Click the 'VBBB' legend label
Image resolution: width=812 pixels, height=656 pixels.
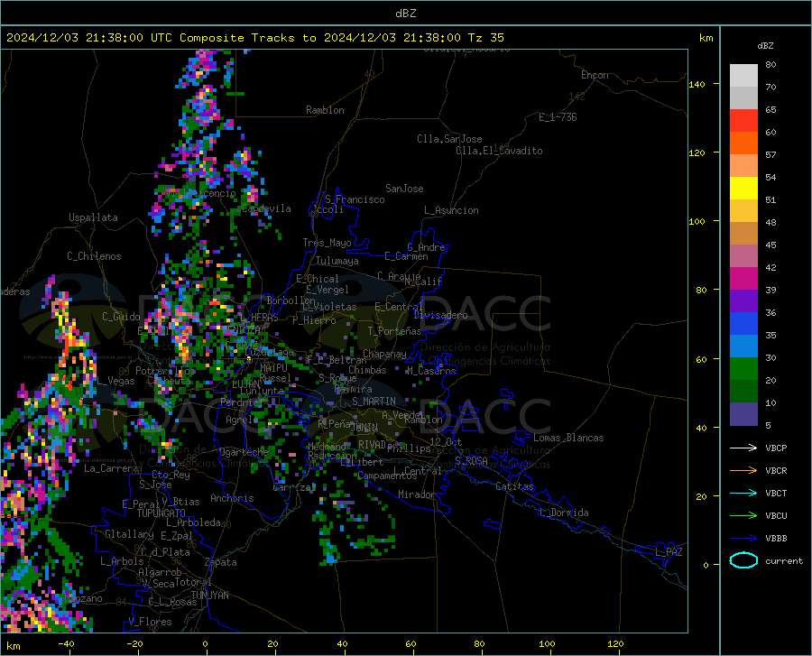776,539
